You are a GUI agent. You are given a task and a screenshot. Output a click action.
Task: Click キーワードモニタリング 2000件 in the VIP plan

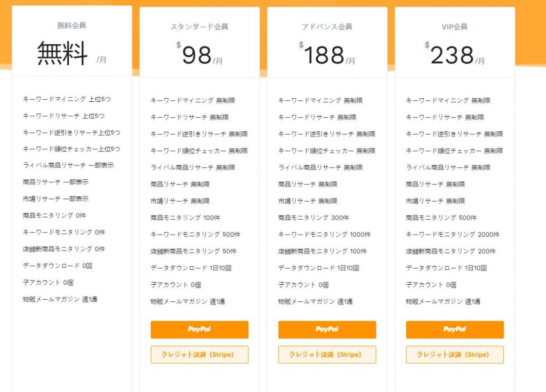click(452, 235)
